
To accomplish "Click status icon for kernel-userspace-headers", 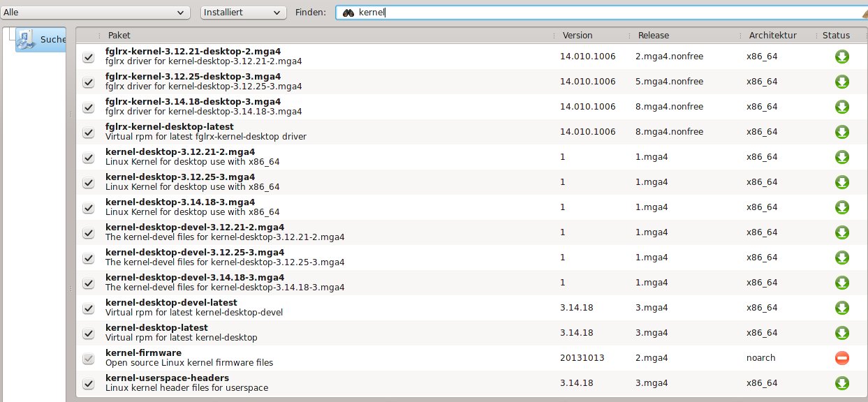I will point(842,383).
